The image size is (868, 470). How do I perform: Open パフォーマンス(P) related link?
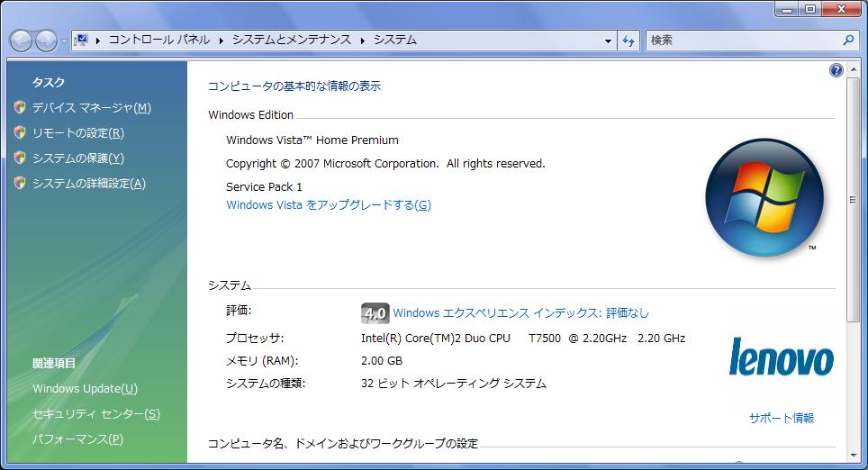click(77, 439)
